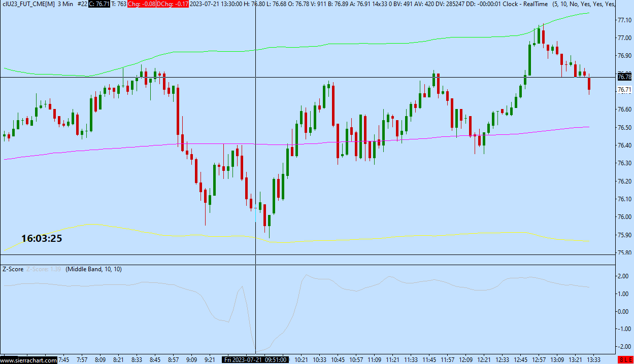Click the 75.80 price scale label
The height and width of the screenshot is (364, 634).
(624, 253)
